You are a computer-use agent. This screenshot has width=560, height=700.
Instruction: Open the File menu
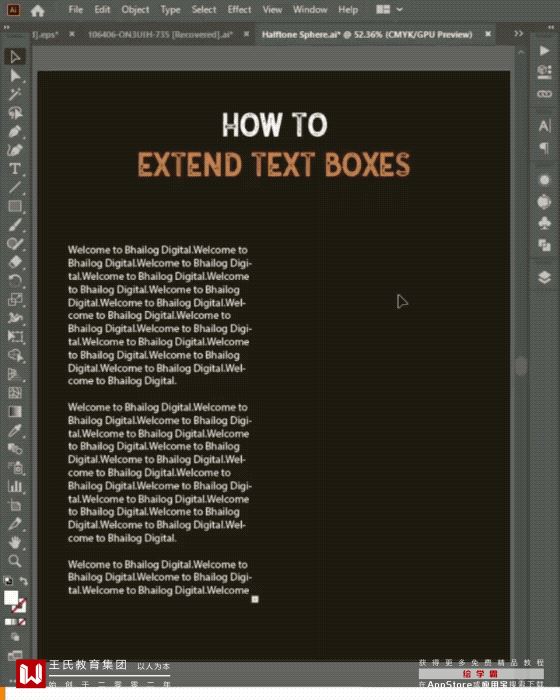tap(75, 9)
